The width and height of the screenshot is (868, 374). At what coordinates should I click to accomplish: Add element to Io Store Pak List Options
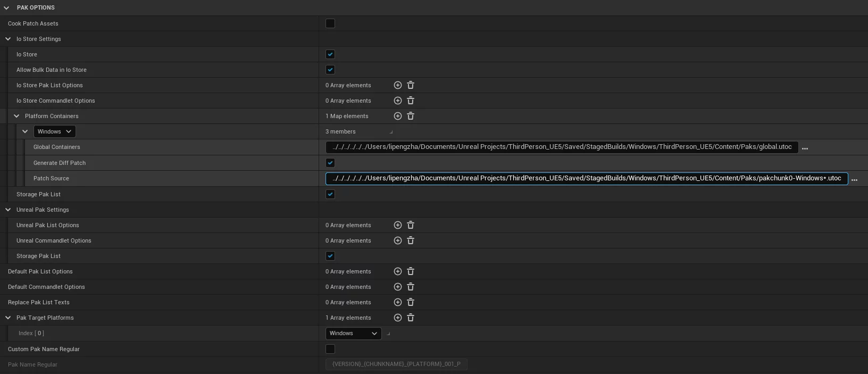(x=397, y=85)
